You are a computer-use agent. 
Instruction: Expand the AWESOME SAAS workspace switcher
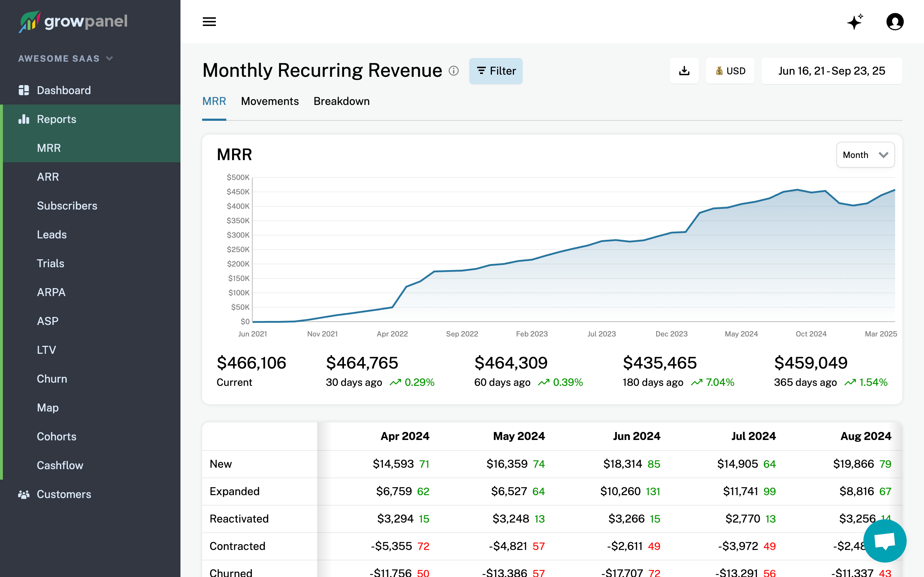coord(65,58)
